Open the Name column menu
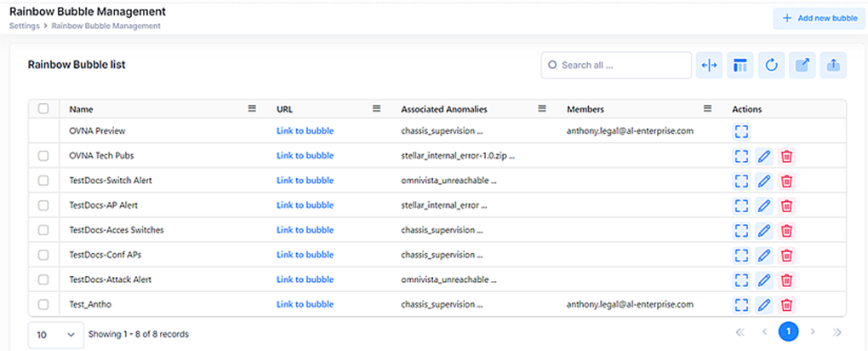Screen dimensions: 868x351 (x=252, y=109)
